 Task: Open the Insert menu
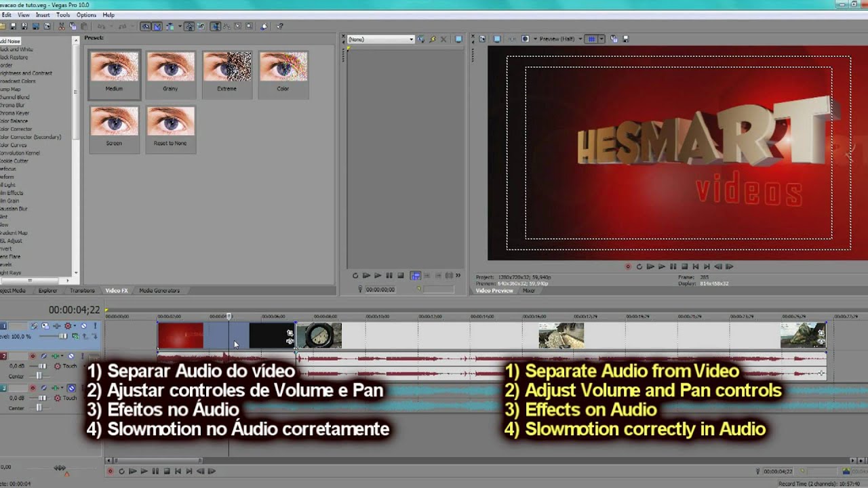[x=43, y=14]
